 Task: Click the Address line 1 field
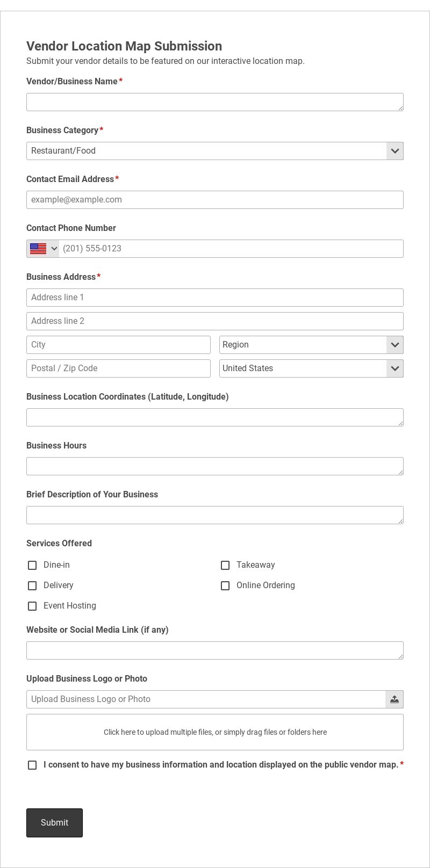coord(215,298)
